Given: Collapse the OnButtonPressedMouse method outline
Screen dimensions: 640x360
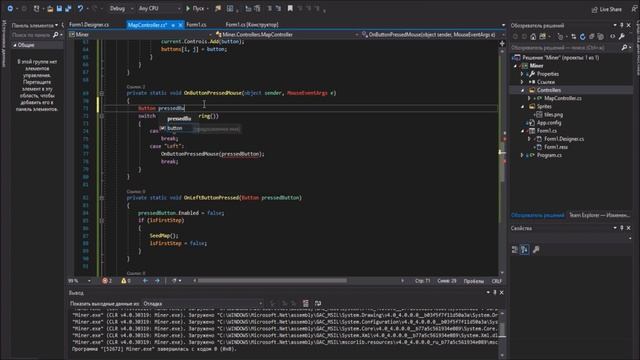Looking at the screenshot, I should [102, 93].
